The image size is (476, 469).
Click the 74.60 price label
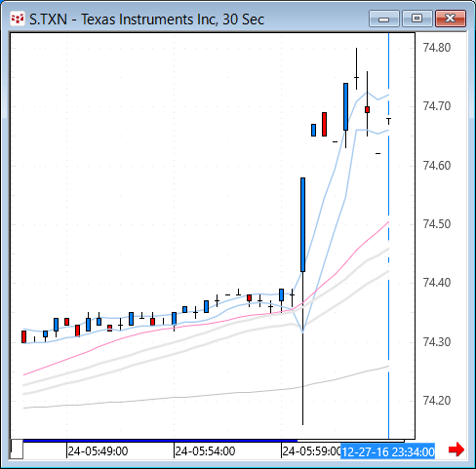(x=437, y=166)
